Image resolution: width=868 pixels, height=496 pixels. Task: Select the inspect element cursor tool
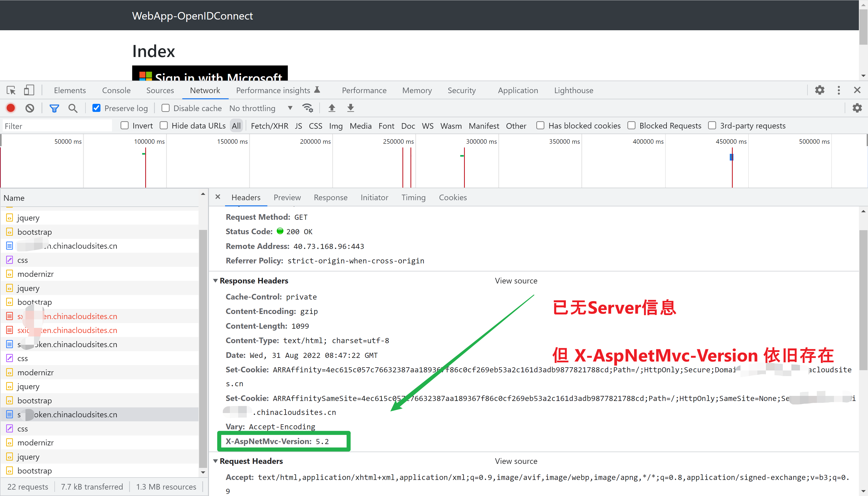pos(10,90)
